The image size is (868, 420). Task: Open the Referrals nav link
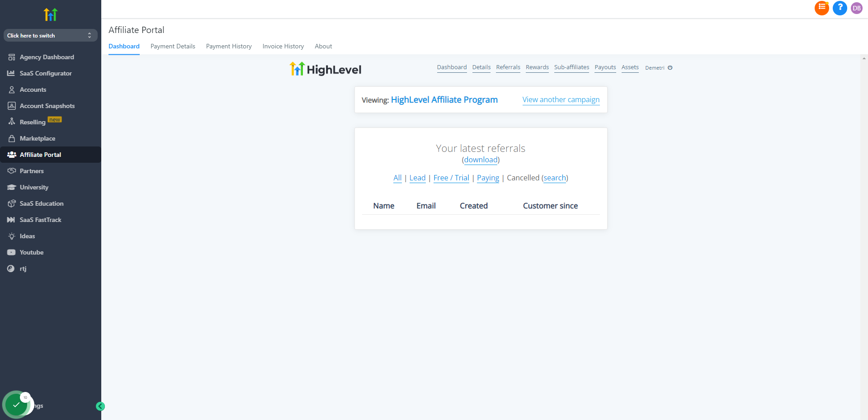508,67
